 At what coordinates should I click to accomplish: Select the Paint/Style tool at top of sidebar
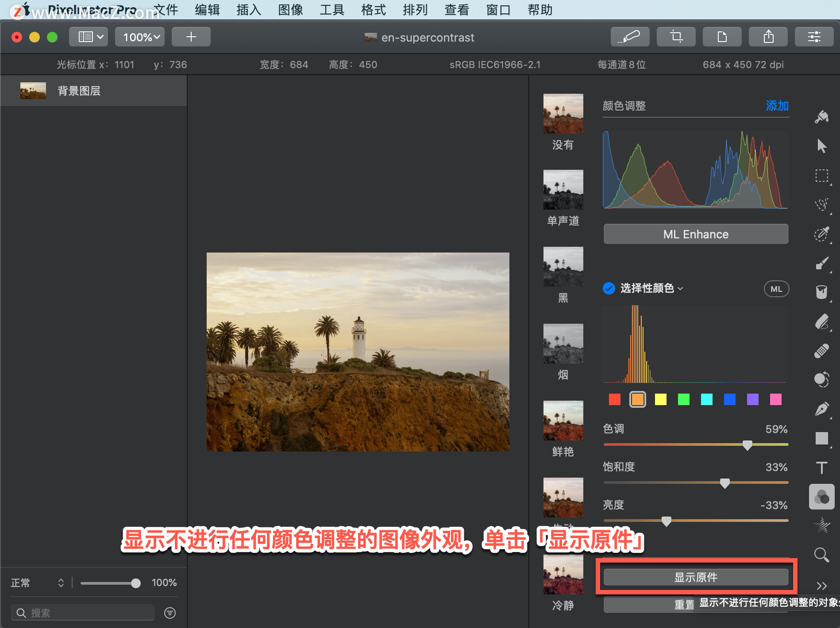pos(822,117)
